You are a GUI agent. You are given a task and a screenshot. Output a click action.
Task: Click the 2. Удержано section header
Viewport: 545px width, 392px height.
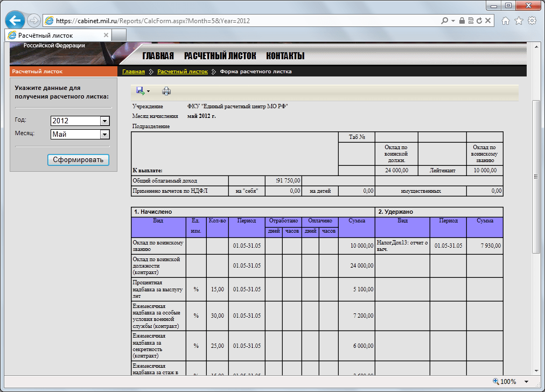(x=439, y=212)
